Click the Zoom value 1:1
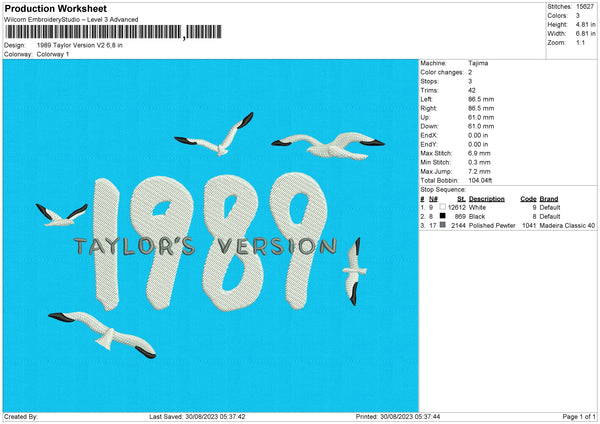The image size is (600, 424). point(580,42)
